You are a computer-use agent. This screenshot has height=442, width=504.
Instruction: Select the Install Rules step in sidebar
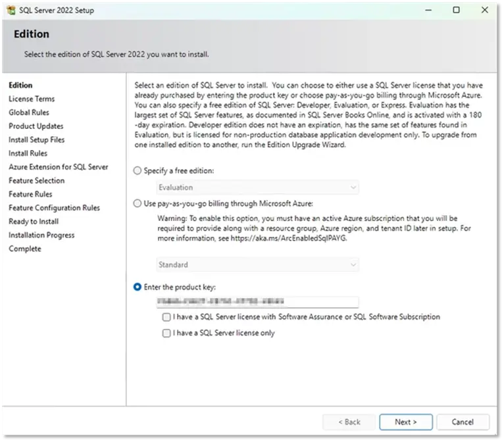(x=28, y=153)
